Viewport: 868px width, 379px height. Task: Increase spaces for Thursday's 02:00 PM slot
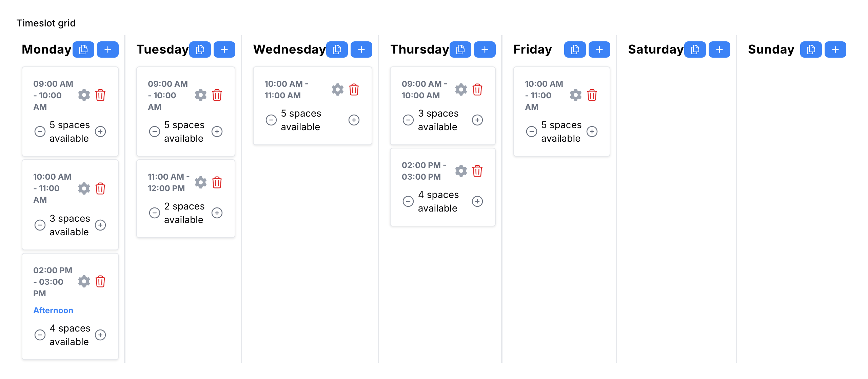pyautogui.click(x=477, y=201)
